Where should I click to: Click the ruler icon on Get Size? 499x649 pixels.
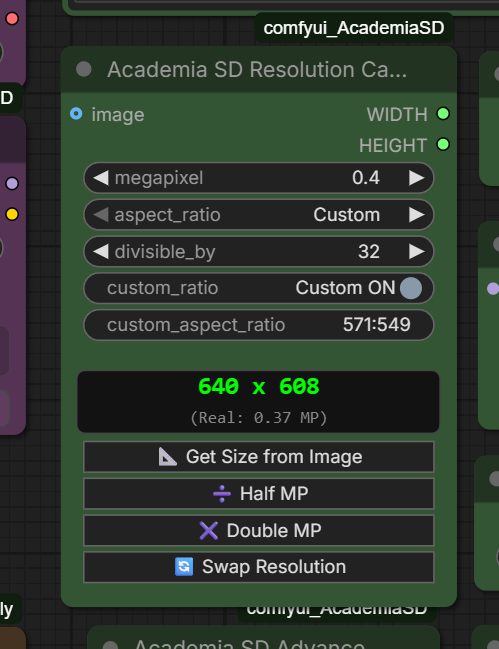(x=168, y=457)
